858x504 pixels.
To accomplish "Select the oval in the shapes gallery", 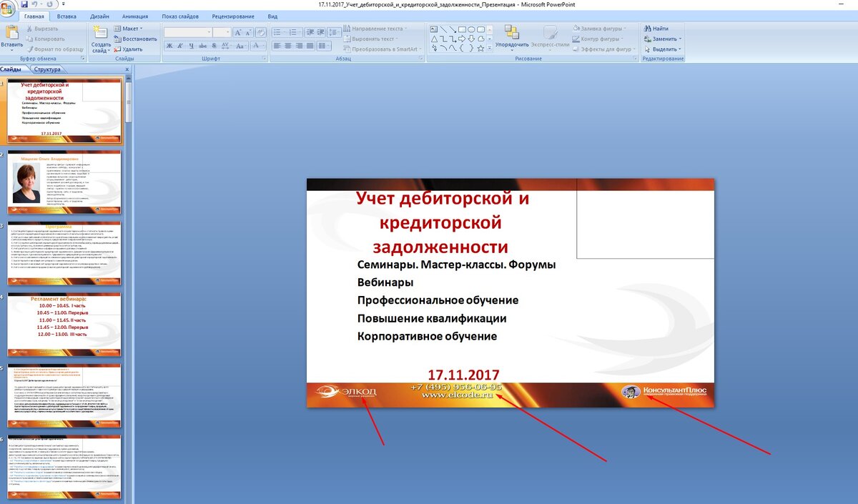I will pyautogui.click(x=471, y=29).
